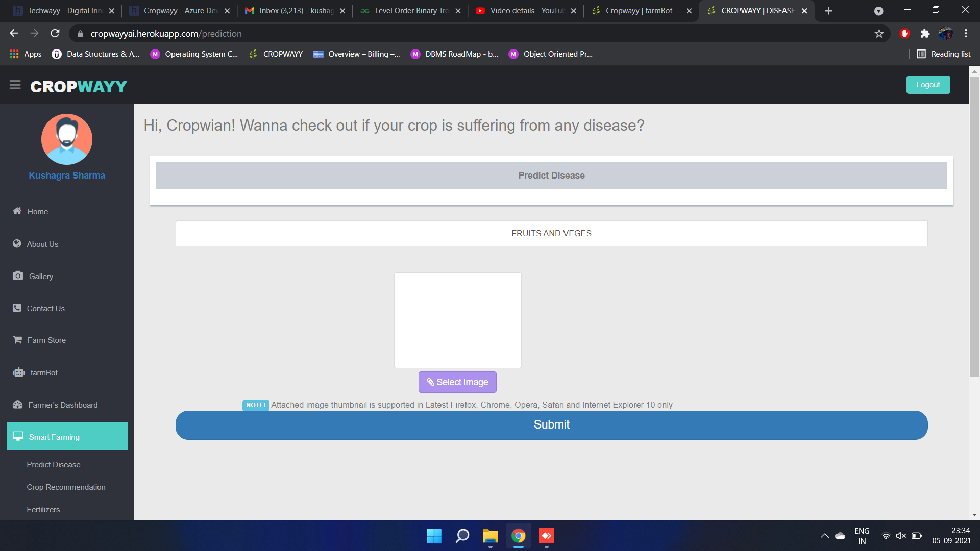
Task: Expand the FRUITS AND VEGES section
Action: [x=551, y=234]
